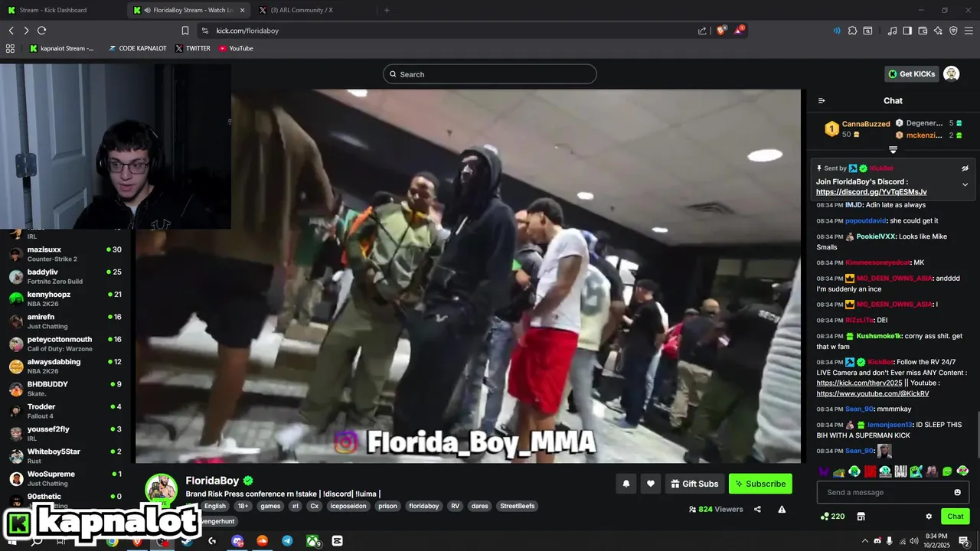
Task: Open baddyliv channel in sidebar
Action: click(x=65, y=276)
